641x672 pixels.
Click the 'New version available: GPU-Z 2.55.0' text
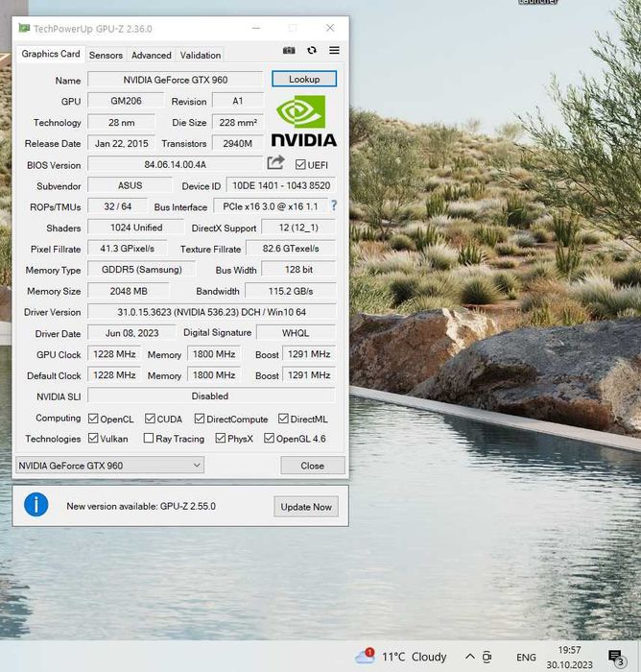141,506
